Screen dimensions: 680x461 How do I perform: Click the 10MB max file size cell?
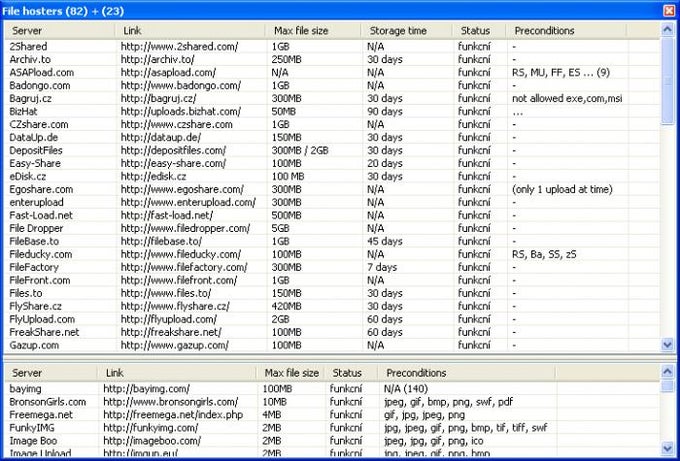click(275, 402)
